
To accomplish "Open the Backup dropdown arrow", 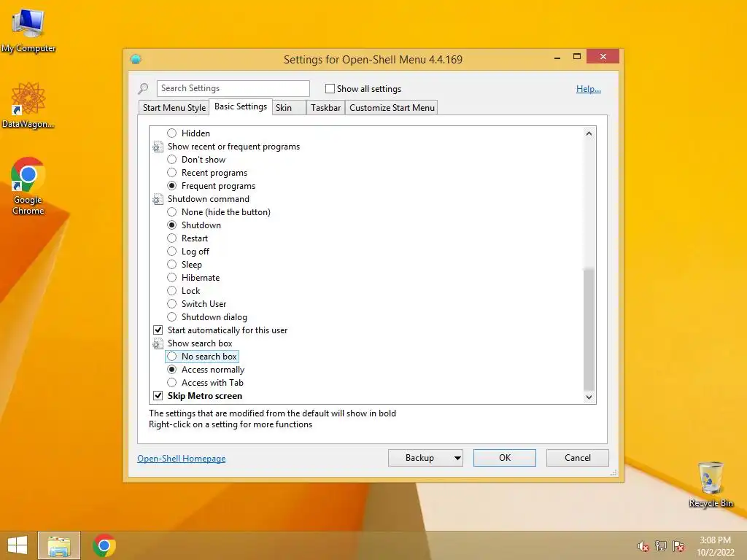I will click(x=457, y=458).
